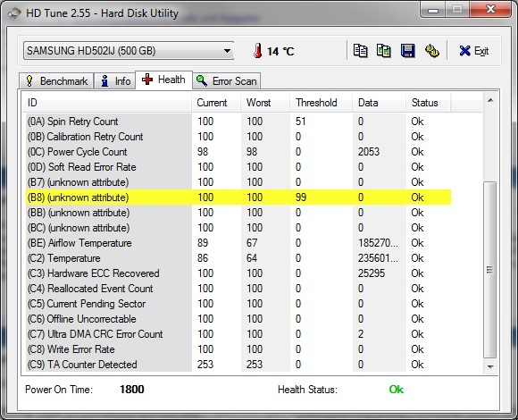
Task: Switch to the Benchmark tab
Action: point(56,81)
